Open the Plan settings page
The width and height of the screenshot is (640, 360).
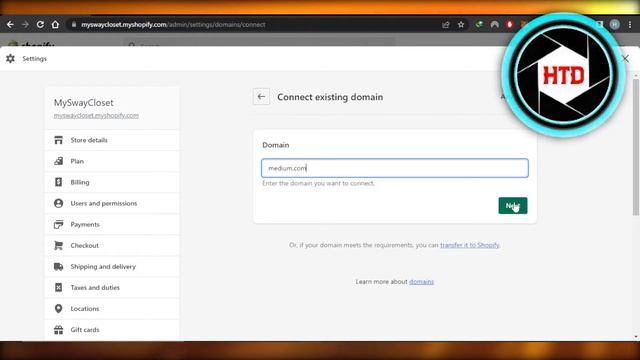coord(112,161)
